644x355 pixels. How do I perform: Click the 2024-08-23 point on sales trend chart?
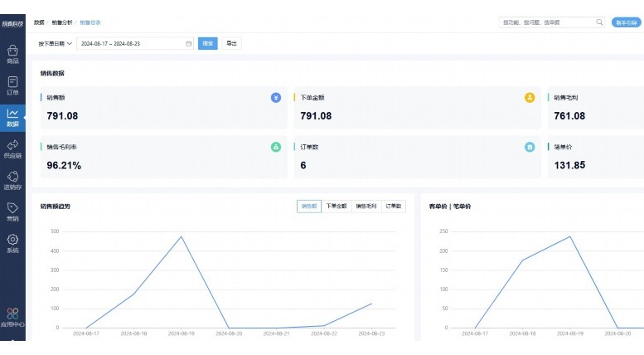(x=371, y=304)
